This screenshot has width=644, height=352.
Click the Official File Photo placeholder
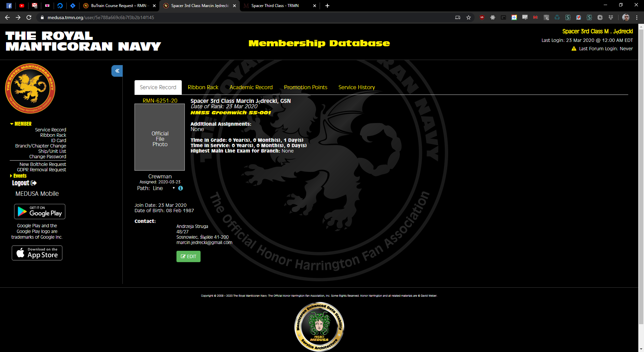160,137
